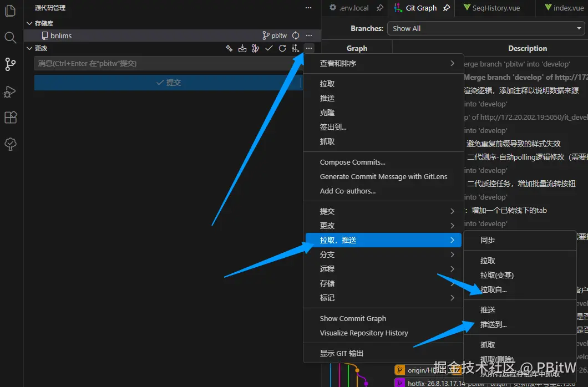Viewport: 588px width, 387px height.
Task: Refresh changes with the circular arrow icon
Action: 282,48
